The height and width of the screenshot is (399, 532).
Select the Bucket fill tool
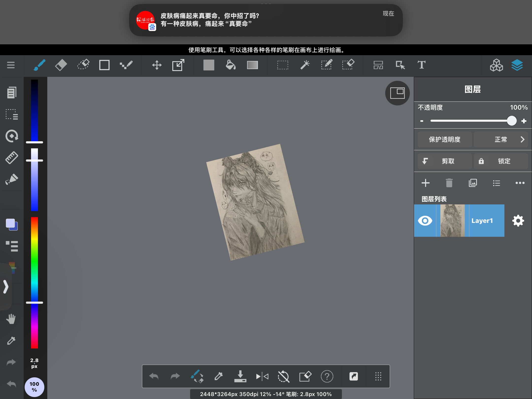pyautogui.click(x=231, y=65)
